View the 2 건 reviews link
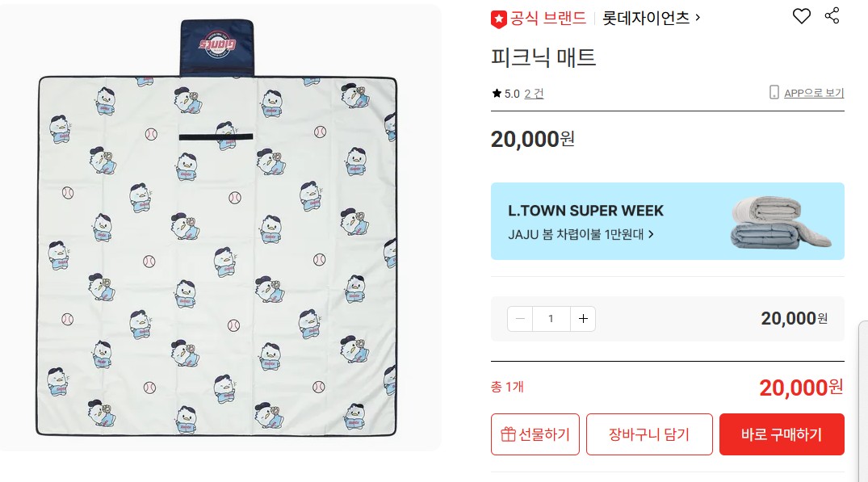Screen dimensions: 868x482 pyautogui.click(x=534, y=94)
